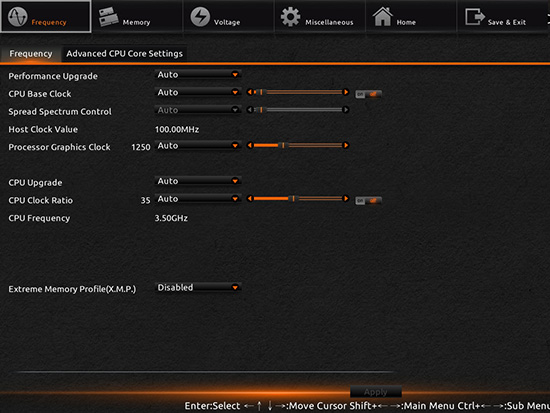550x413 pixels.
Task: Open the Voltage lightning bolt icon
Action: [x=200, y=16]
